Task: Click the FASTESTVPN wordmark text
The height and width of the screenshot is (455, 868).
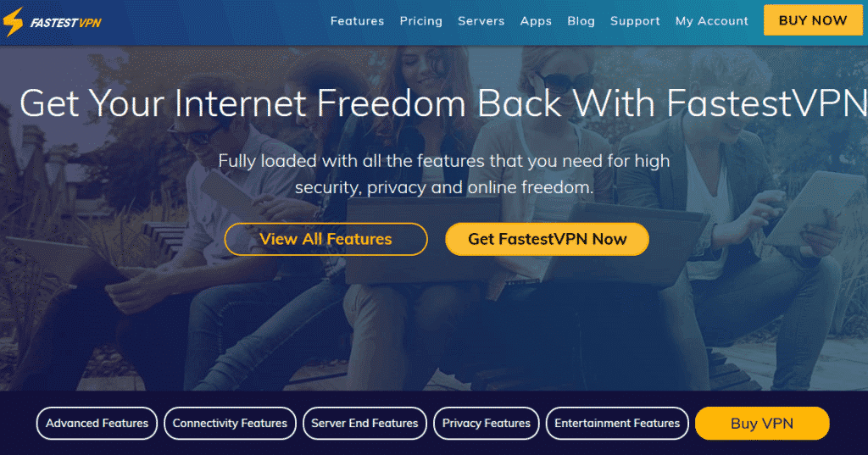Action: pyautogui.click(x=66, y=23)
